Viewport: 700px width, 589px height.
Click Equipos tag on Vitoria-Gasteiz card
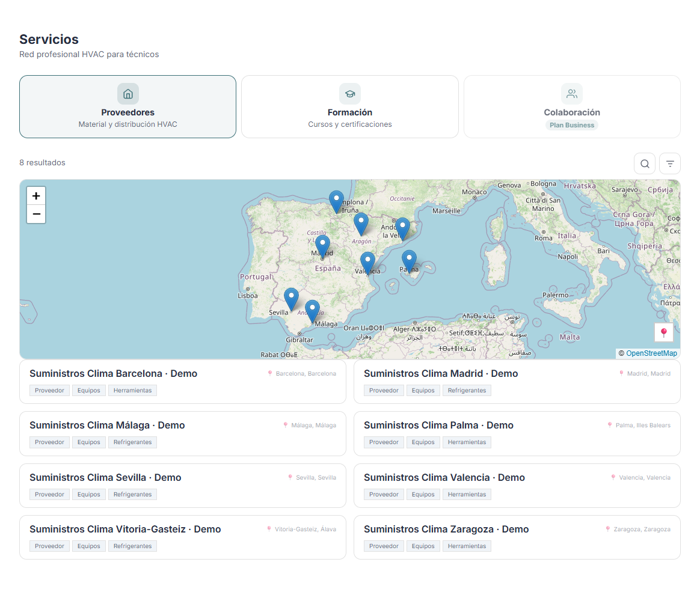(x=89, y=546)
